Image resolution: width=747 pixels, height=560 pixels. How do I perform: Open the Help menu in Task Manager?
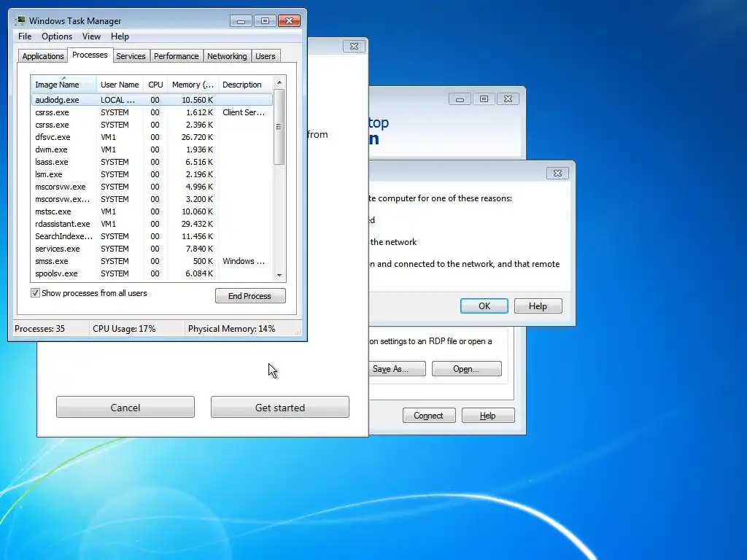coord(120,36)
